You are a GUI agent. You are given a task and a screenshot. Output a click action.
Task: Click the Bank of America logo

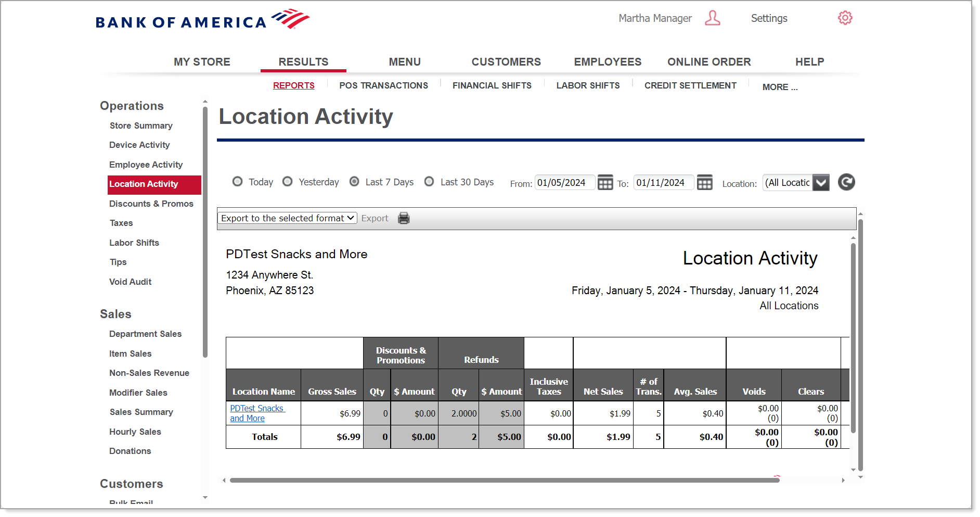click(202, 19)
